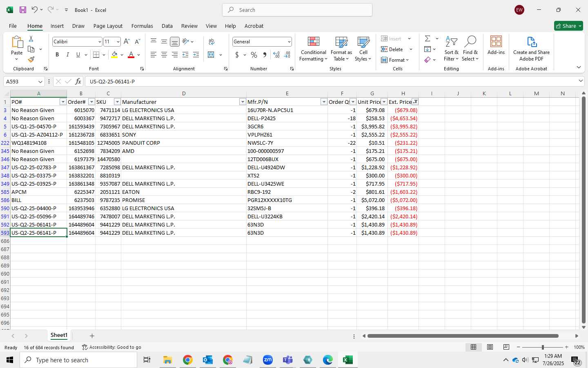Click the Font Color red swatch
This screenshot has height=368, width=588.
(x=131, y=55)
